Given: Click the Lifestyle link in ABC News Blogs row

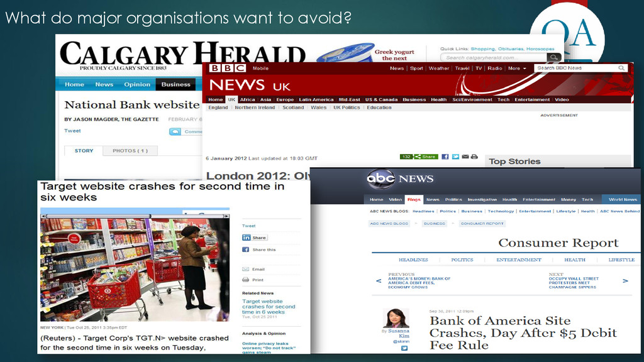Looking at the screenshot, I should [565, 211].
